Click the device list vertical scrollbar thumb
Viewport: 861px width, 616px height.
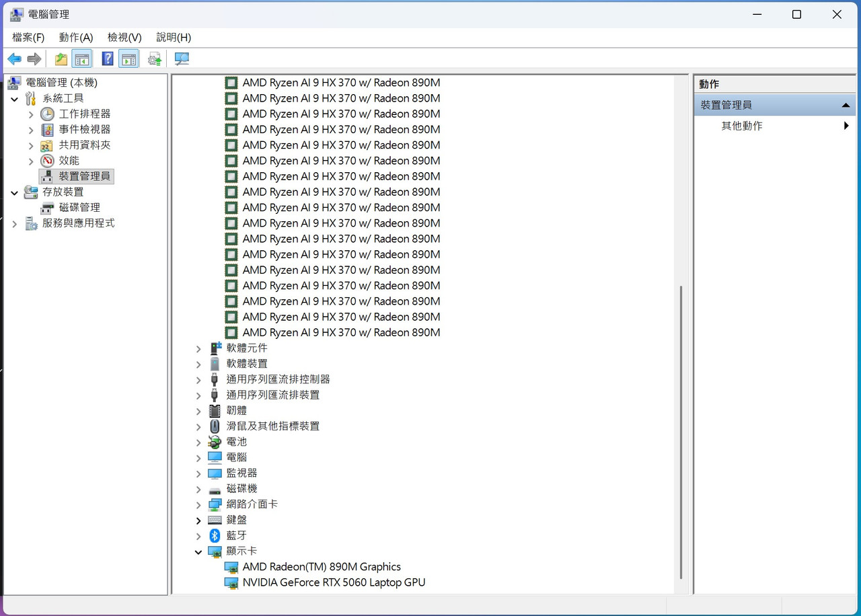click(681, 432)
